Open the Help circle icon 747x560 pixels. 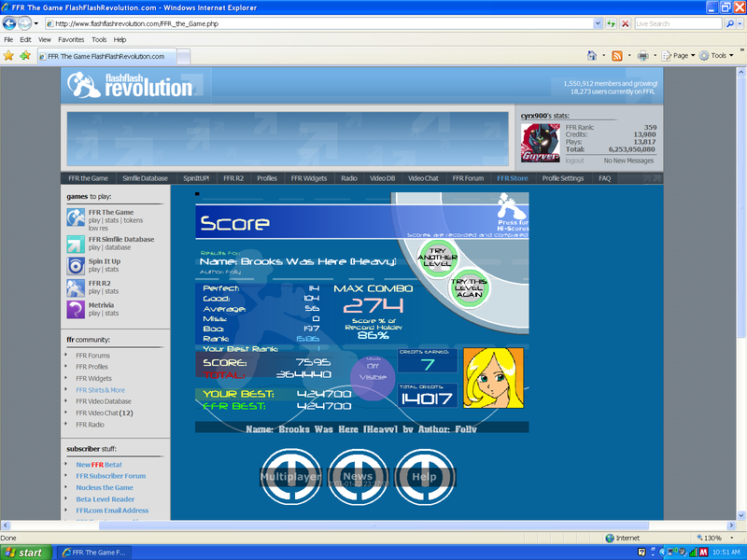(x=424, y=476)
